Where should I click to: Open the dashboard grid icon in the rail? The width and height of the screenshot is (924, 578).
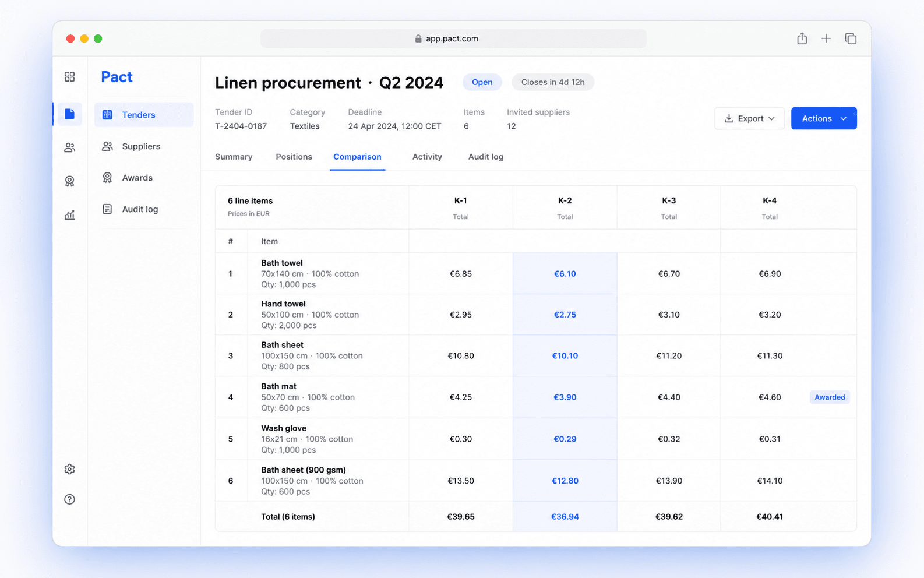(x=69, y=76)
